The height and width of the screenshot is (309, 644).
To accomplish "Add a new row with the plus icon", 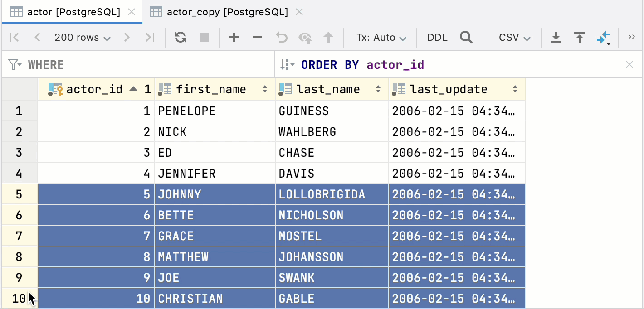I will 234,37.
